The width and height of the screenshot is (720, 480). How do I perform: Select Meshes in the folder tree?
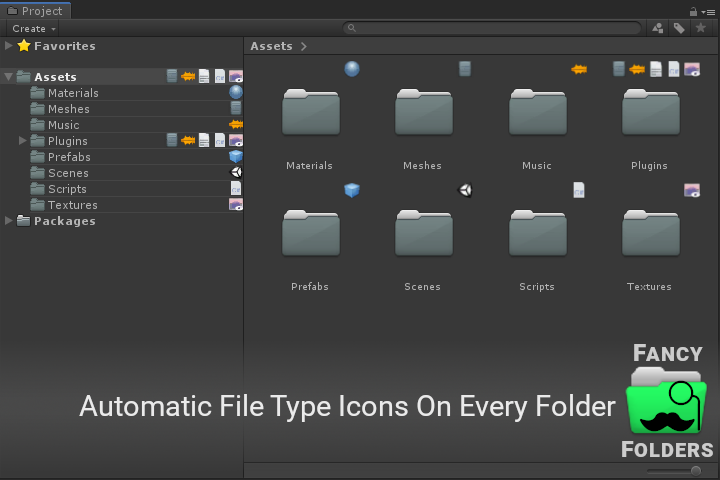pos(69,109)
